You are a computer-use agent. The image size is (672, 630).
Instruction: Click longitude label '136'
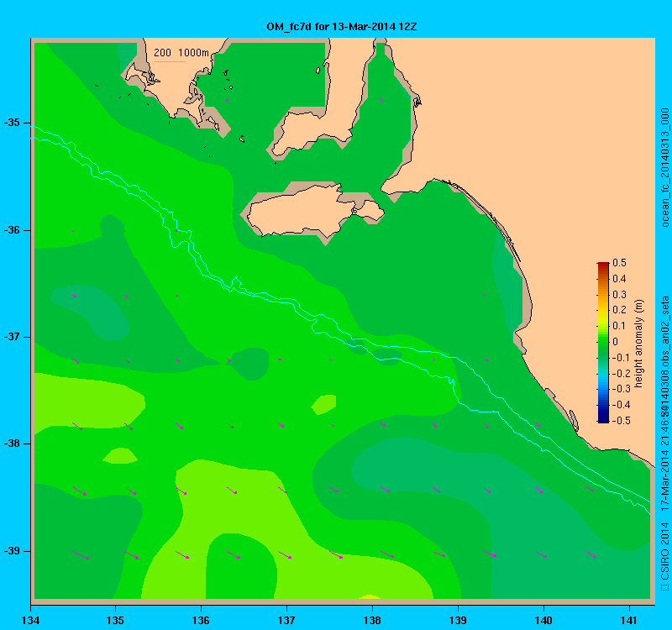pos(201,620)
